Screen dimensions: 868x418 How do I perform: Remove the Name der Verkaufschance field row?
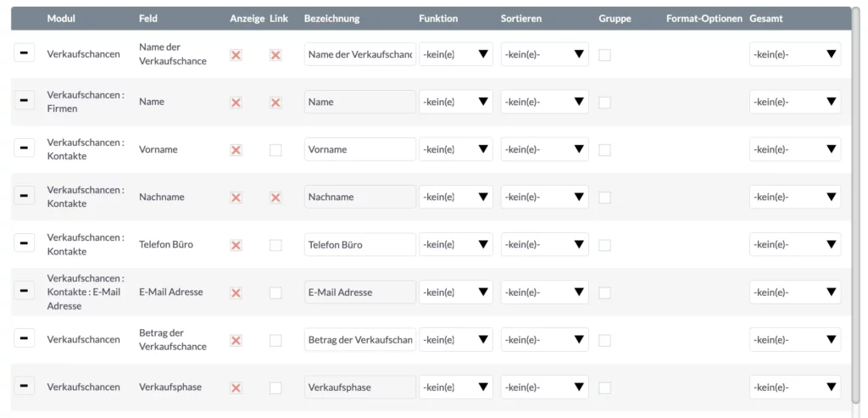(24, 53)
